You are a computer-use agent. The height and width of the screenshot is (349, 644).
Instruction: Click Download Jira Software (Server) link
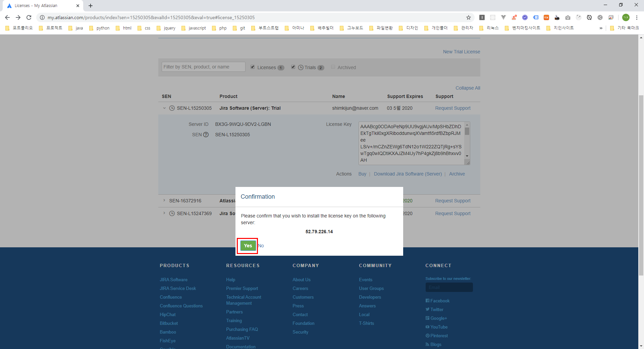[x=408, y=174]
